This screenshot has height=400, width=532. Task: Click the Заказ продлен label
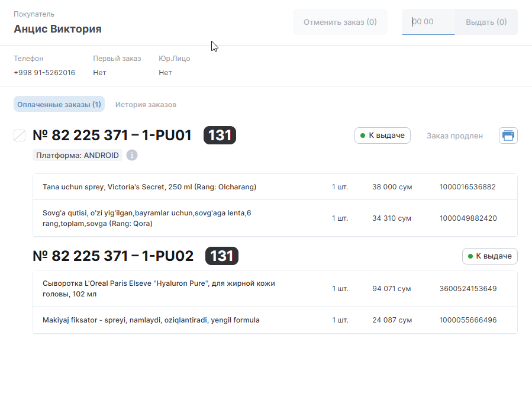coord(454,136)
